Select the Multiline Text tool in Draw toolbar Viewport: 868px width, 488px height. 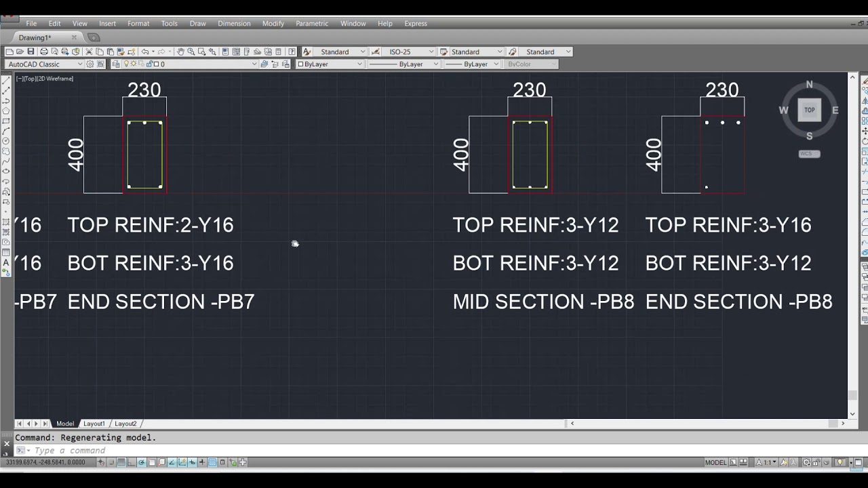(6, 262)
